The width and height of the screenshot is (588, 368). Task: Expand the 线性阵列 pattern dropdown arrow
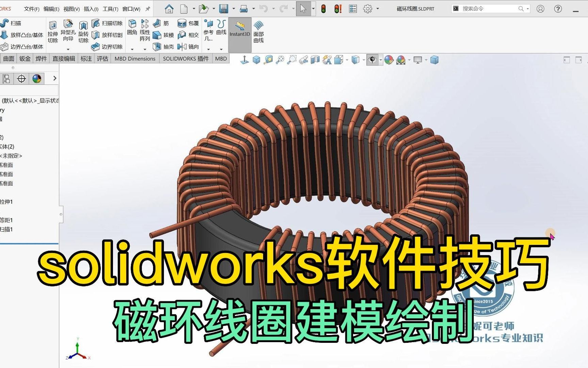[x=145, y=49]
